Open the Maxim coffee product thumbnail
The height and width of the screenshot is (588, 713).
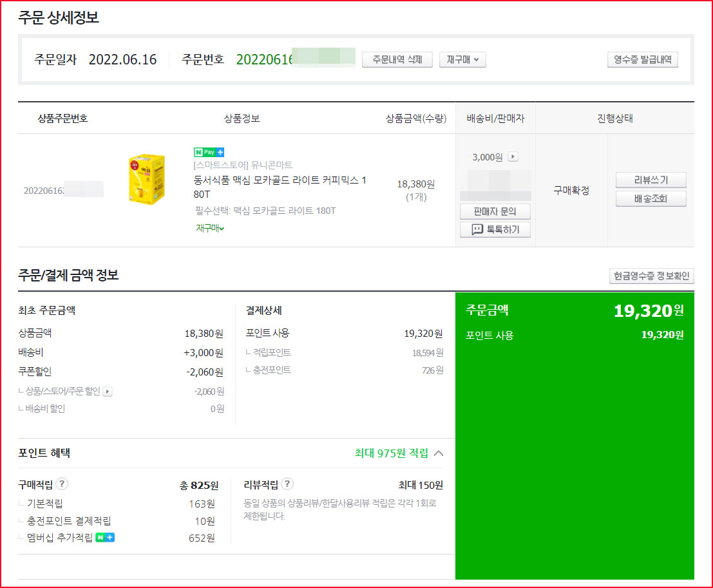(146, 179)
